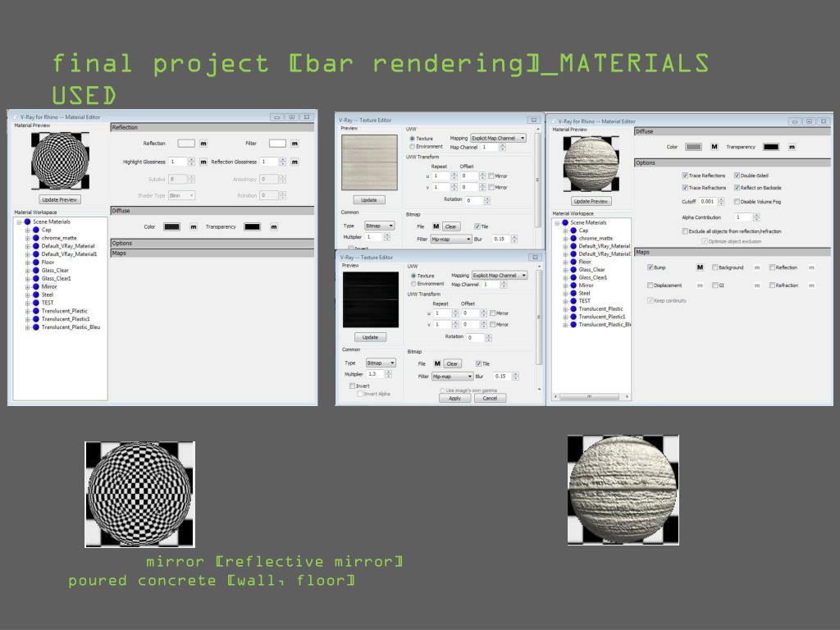
Task: Expand Translucent_Plastic_Bleu node in left workspace
Action: pyautogui.click(x=27, y=327)
